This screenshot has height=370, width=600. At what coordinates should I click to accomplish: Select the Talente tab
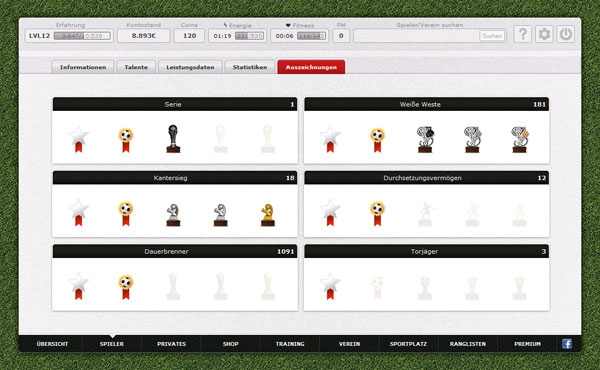coord(136,67)
